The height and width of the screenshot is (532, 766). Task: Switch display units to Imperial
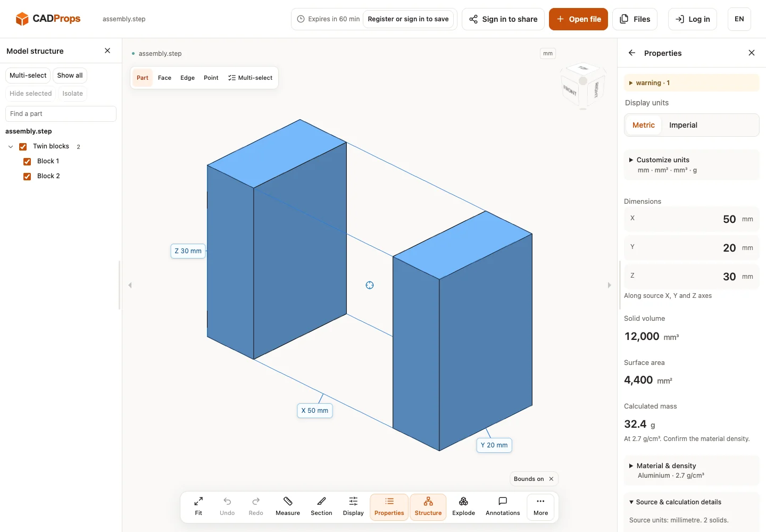(x=683, y=125)
